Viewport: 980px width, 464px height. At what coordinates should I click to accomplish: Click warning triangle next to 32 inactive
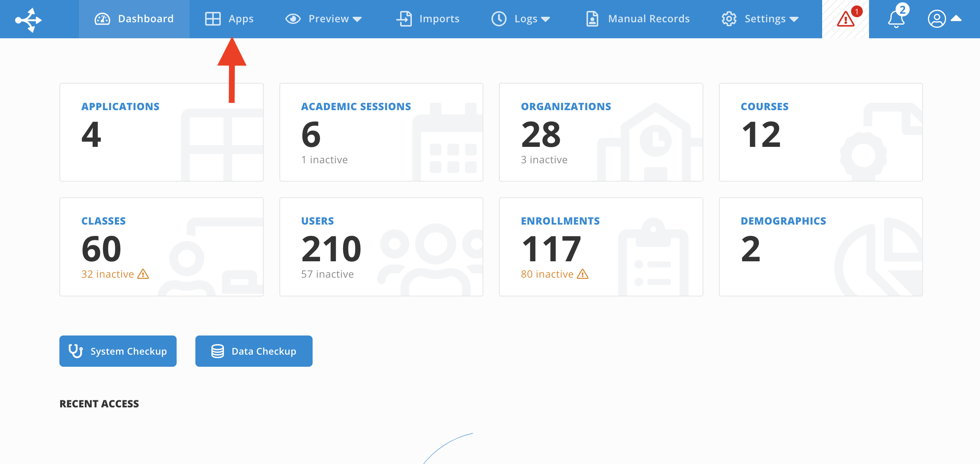[143, 274]
